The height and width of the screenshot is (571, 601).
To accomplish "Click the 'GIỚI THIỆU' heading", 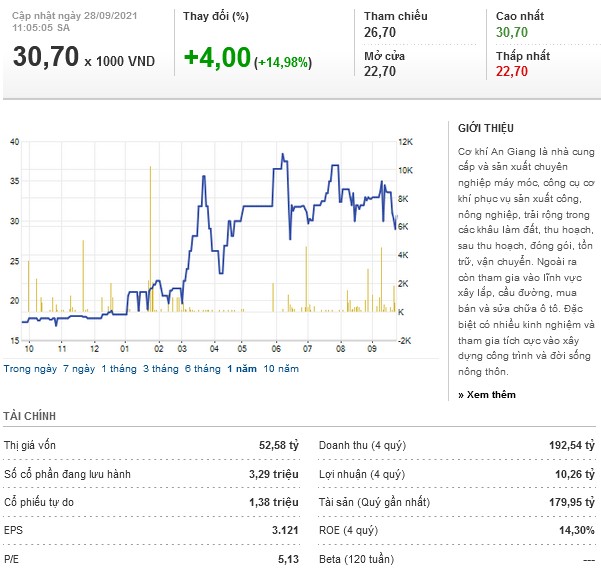I will (x=486, y=128).
